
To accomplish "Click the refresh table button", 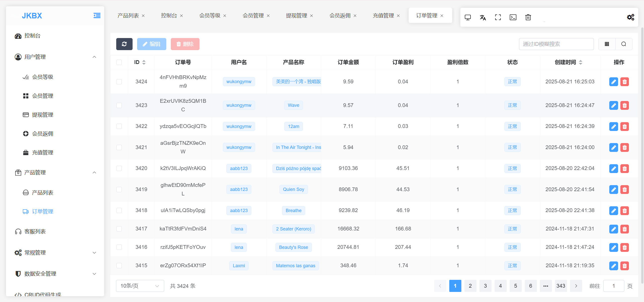I will click(124, 44).
